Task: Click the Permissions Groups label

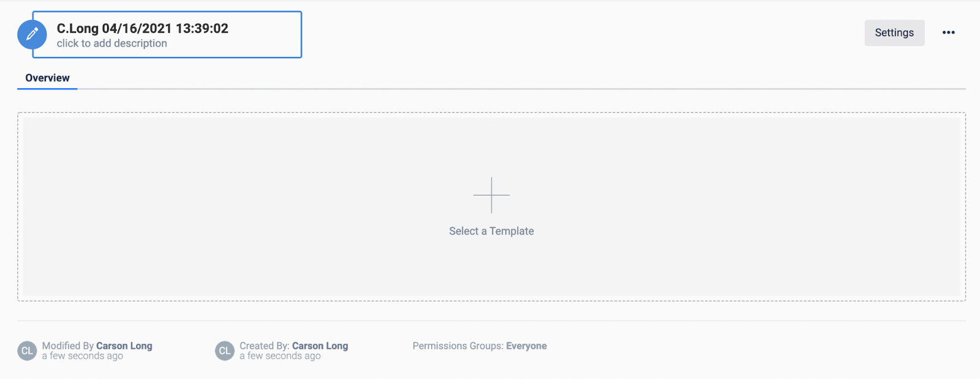Action: point(458,346)
